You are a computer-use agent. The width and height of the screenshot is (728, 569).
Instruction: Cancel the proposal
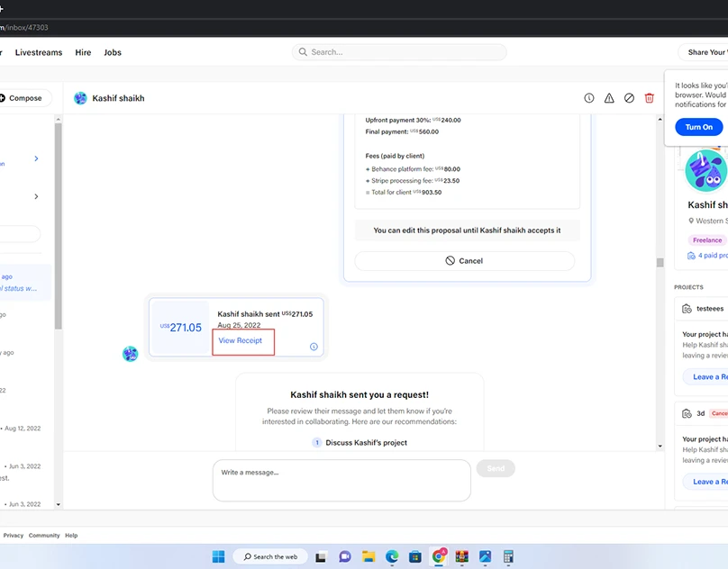click(x=464, y=261)
